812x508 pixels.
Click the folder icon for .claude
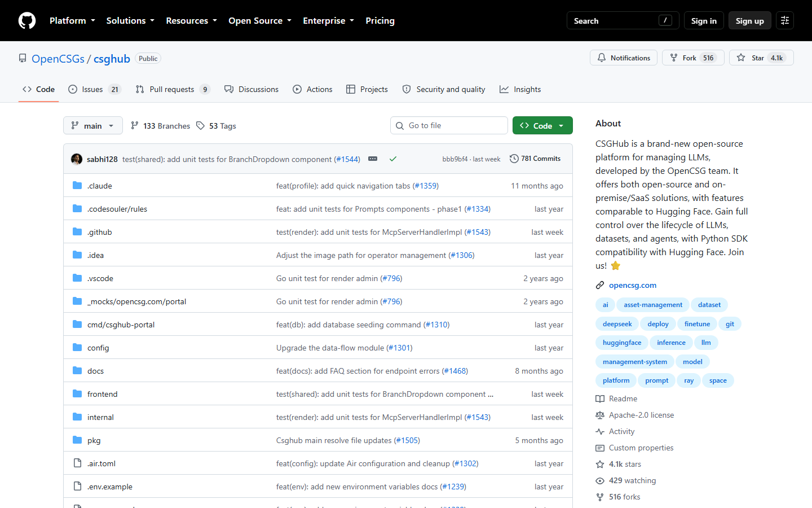[x=77, y=186]
